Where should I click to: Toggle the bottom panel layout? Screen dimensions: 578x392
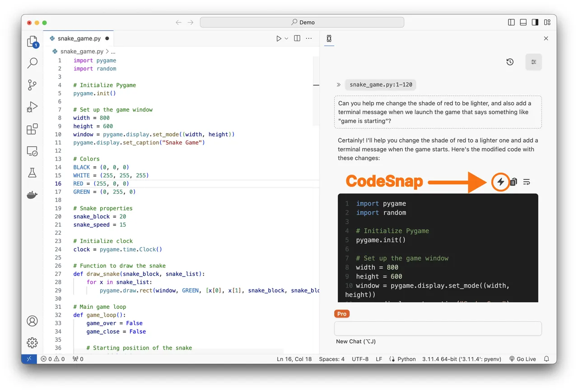[x=523, y=22]
